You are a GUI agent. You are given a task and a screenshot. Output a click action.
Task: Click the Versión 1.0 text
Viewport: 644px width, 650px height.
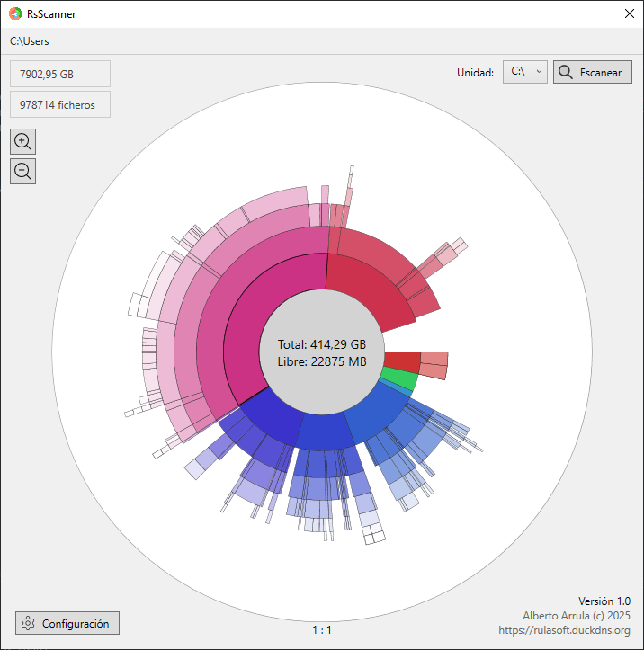point(604,601)
